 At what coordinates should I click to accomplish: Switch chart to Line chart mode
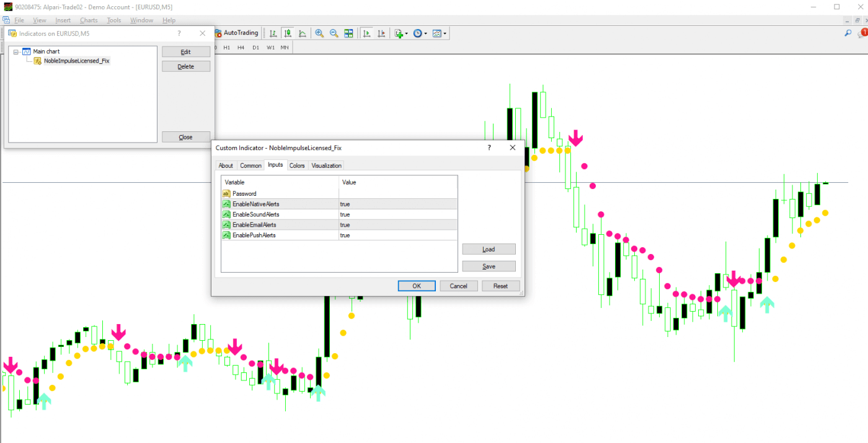302,33
